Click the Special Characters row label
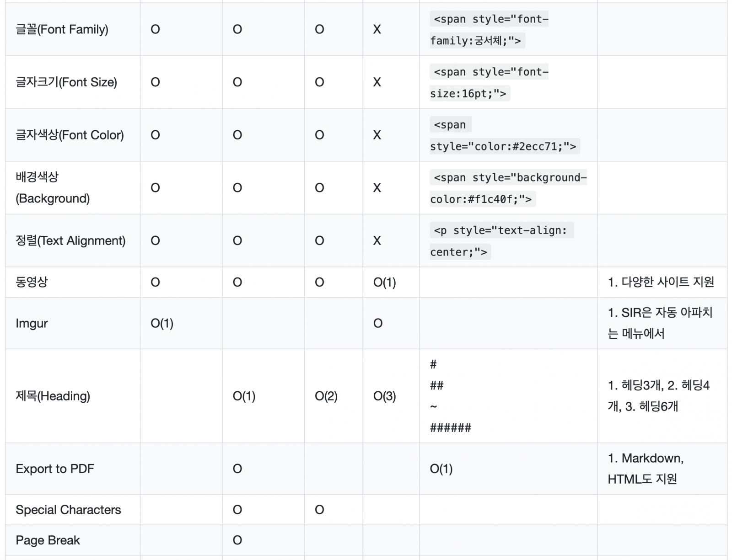732x560 pixels. tap(68, 510)
